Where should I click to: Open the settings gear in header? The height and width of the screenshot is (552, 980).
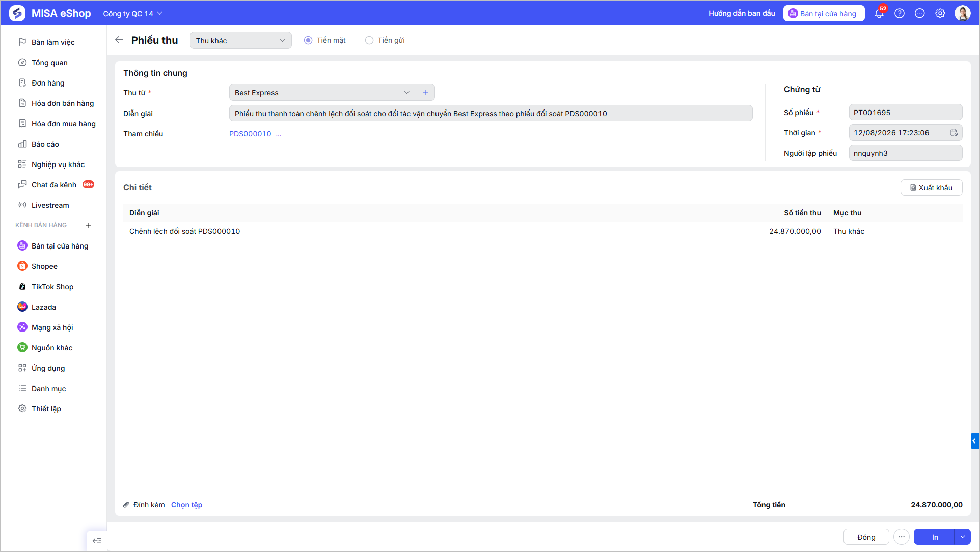(x=940, y=14)
